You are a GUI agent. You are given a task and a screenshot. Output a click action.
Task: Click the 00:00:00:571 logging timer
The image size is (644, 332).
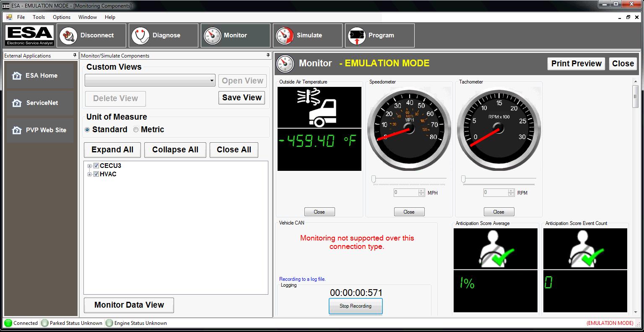[x=356, y=293]
